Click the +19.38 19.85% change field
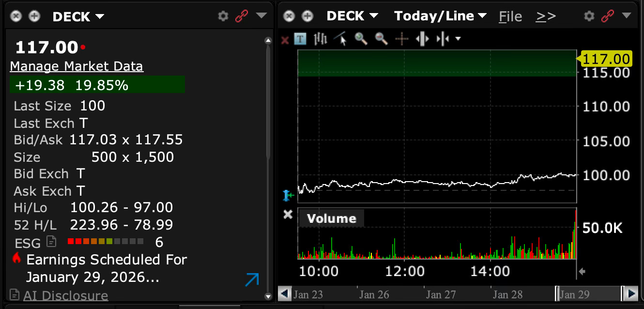 tap(97, 85)
